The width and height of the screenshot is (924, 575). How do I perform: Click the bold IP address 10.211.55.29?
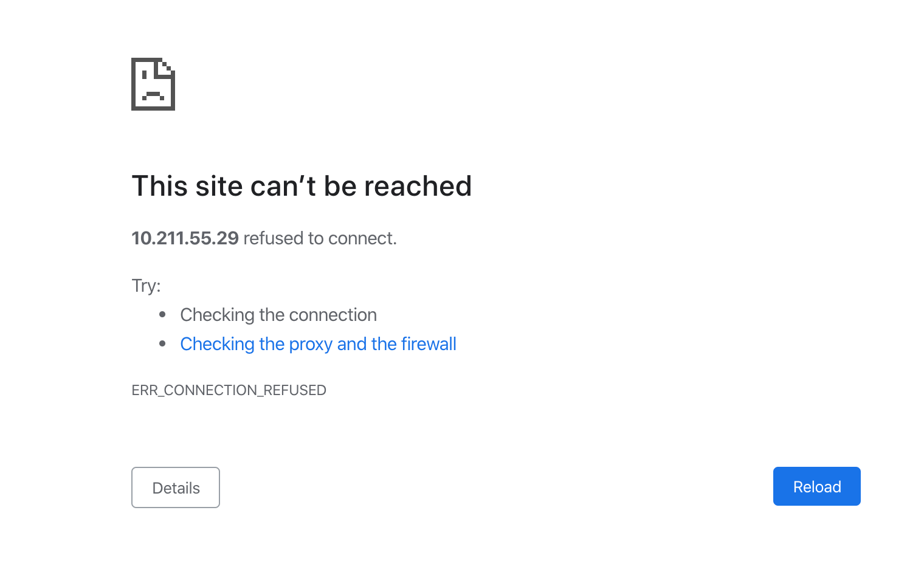pyautogui.click(x=185, y=238)
